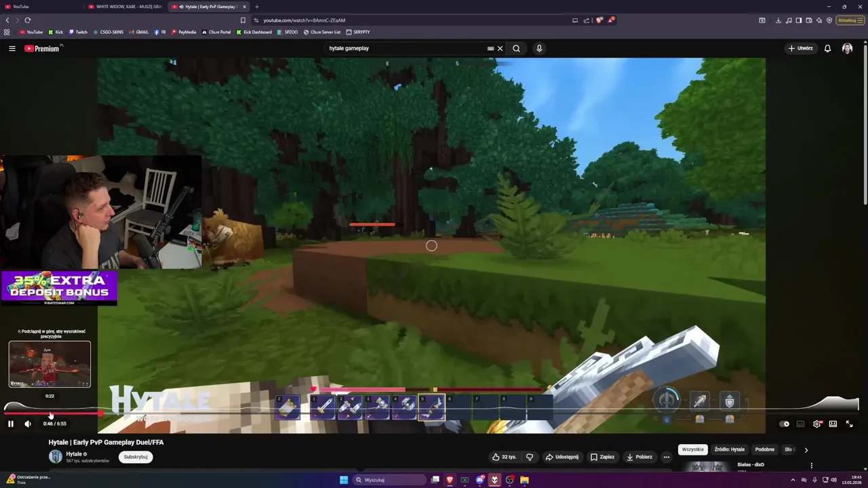Open browser downloads icon
The image size is (868, 488).
(778, 20)
